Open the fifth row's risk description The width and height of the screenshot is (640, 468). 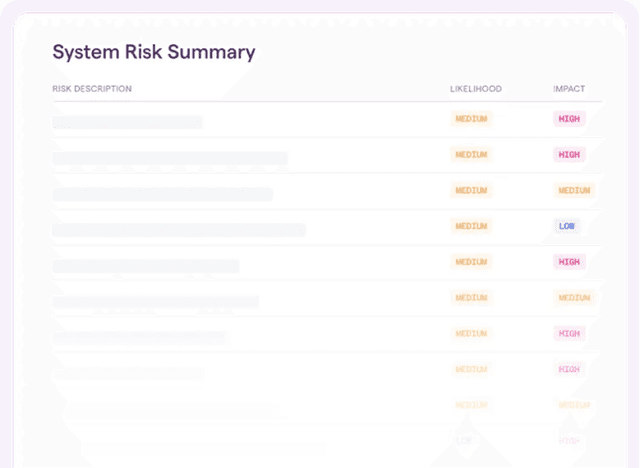point(146,266)
